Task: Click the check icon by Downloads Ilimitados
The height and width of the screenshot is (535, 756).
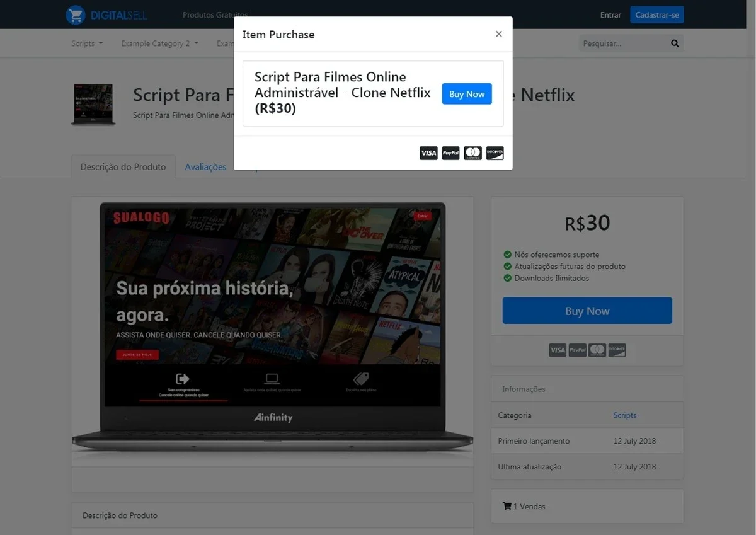Action: click(x=507, y=278)
